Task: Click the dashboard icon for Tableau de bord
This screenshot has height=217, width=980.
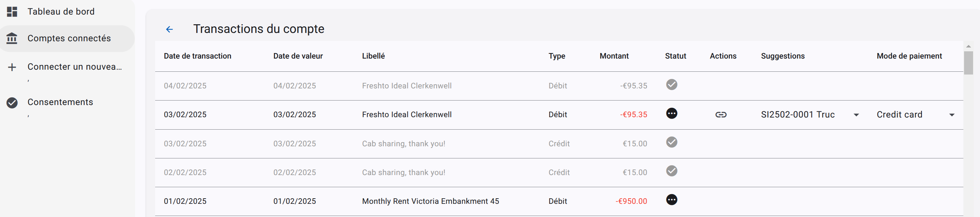Action: tap(12, 12)
